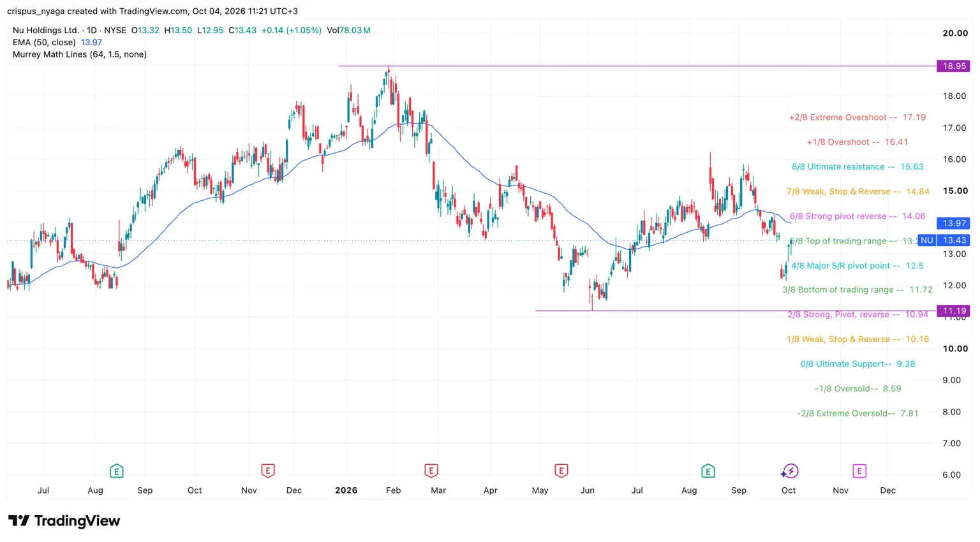This screenshot has width=980, height=542.
Task: Click the Feb label on the time axis
Action: pyautogui.click(x=393, y=490)
